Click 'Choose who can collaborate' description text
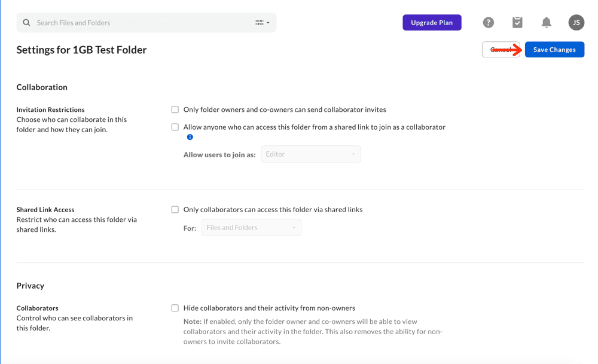Screen dimensions: 598x364 point(72,124)
